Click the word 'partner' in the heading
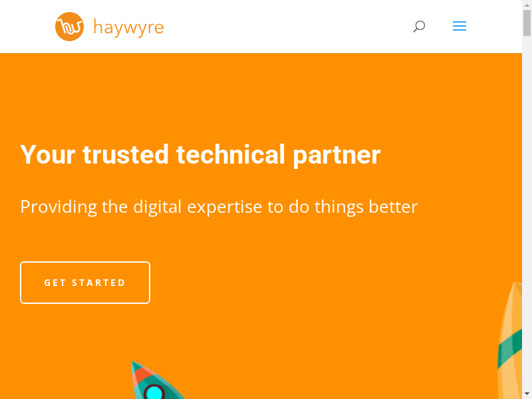 [x=336, y=156]
